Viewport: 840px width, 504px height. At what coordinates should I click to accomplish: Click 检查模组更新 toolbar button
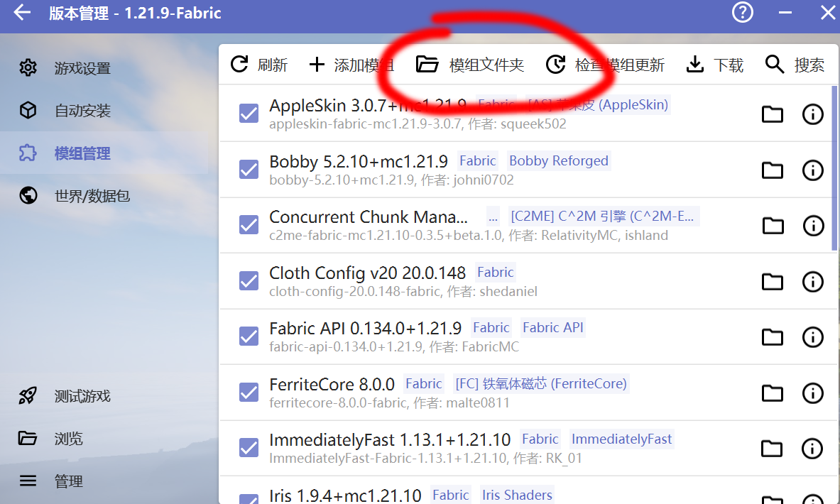(x=605, y=65)
